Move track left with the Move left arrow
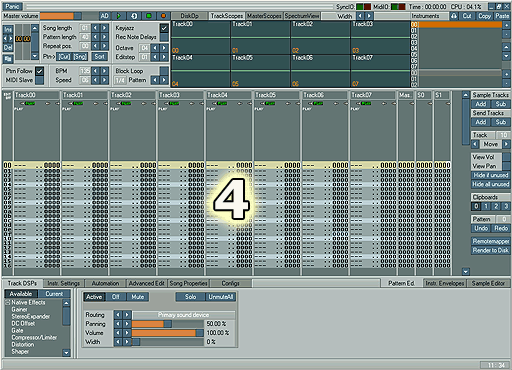 [x=475, y=144]
